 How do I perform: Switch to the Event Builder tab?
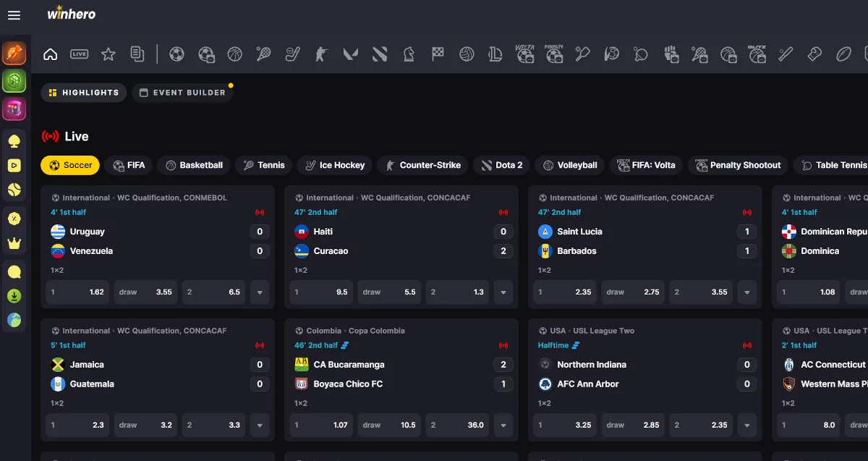tap(182, 93)
